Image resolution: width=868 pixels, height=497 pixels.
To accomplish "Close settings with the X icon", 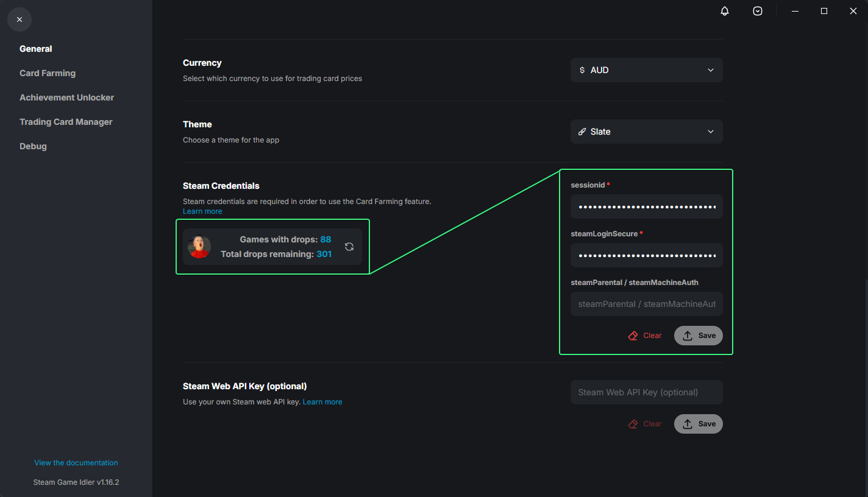I will point(20,19).
